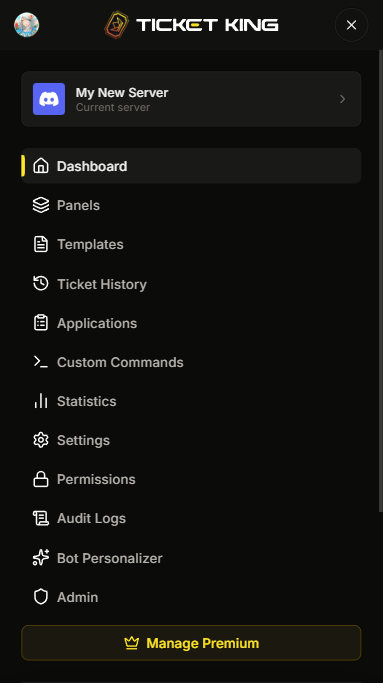Open Permissions section

191,479
